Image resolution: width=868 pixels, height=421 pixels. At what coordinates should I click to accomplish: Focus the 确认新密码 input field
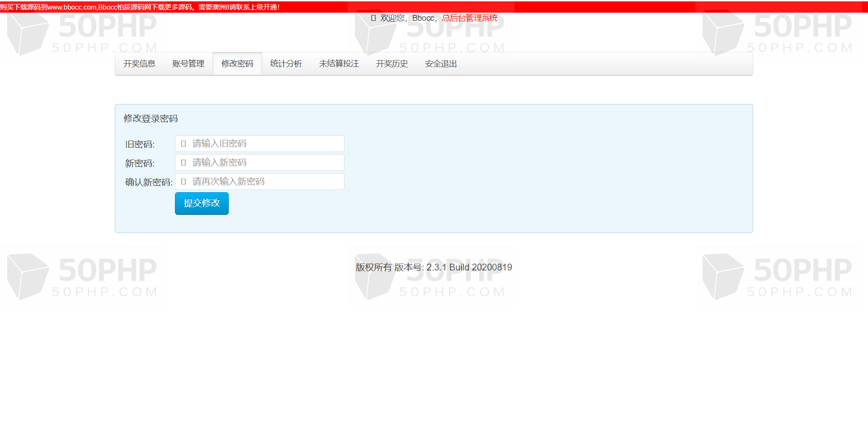(259, 182)
